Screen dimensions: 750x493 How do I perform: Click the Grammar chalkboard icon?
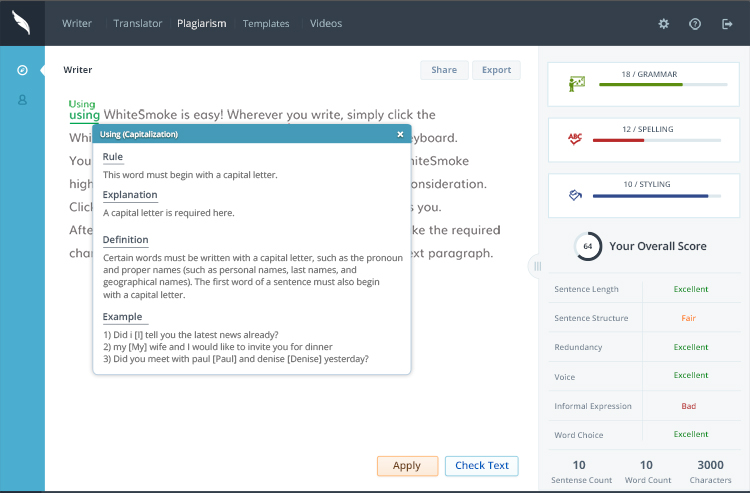576,84
